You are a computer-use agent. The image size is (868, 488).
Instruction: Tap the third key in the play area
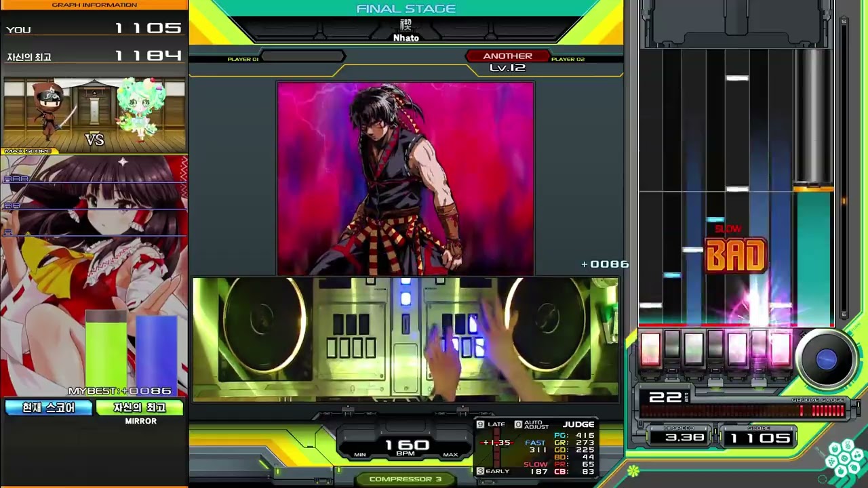click(694, 348)
